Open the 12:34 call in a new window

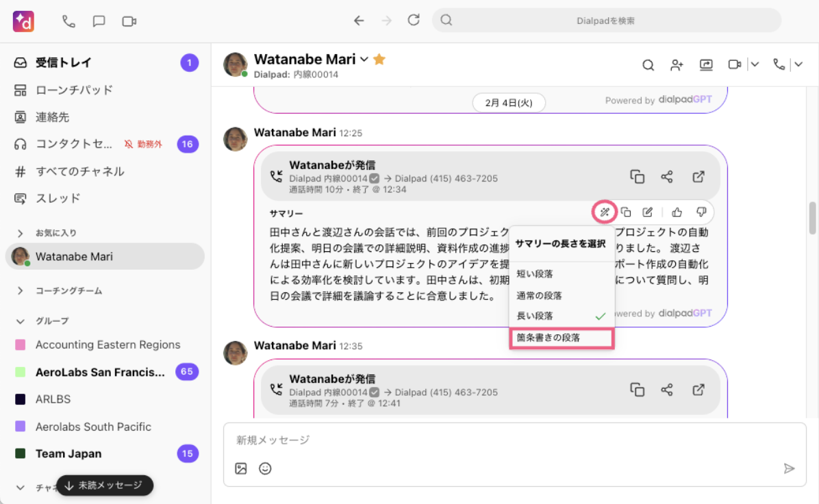[698, 177]
